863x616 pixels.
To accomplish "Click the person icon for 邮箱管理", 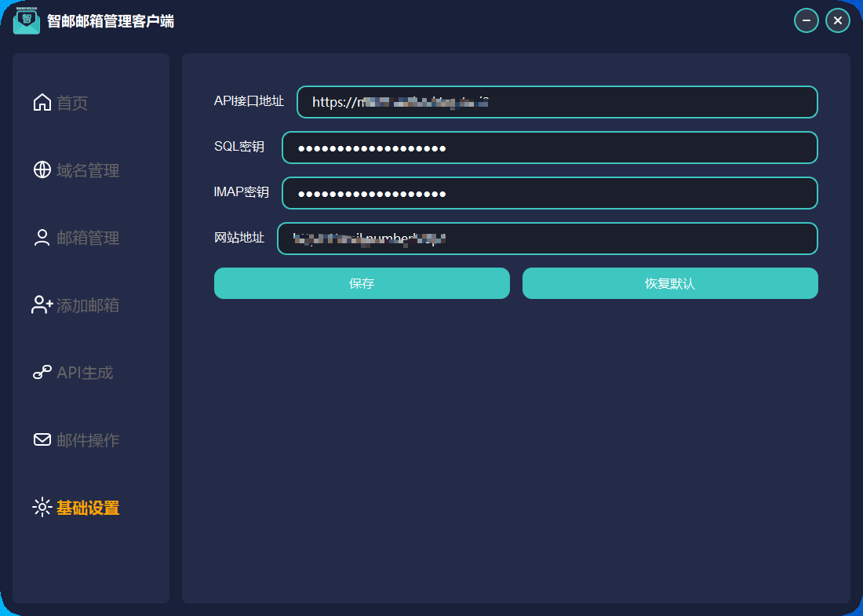I will pyautogui.click(x=42, y=238).
